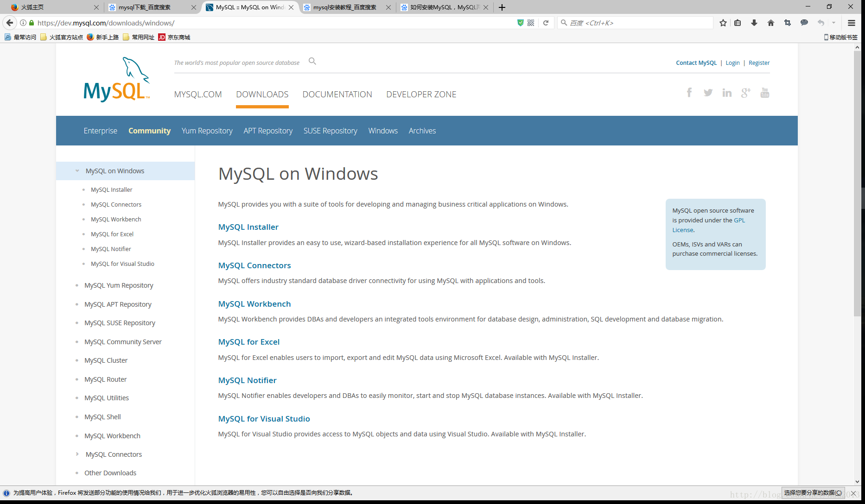Open the SUSE Repository subtab
Viewport: 865px width, 504px height.
(x=330, y=131)
